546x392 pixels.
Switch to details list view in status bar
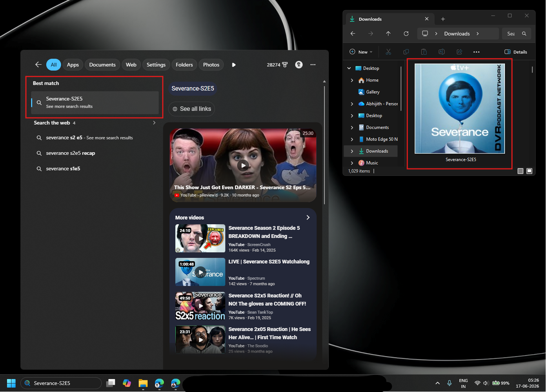point(520,171)
